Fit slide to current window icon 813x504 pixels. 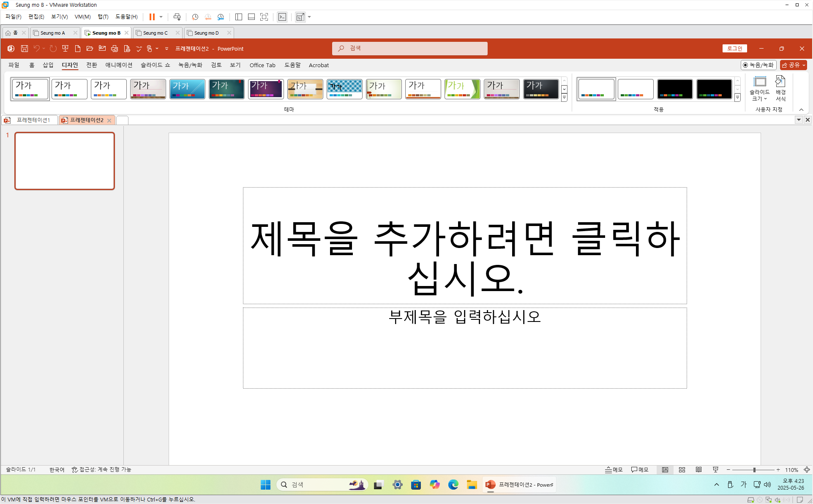click(x=807, y=470)
